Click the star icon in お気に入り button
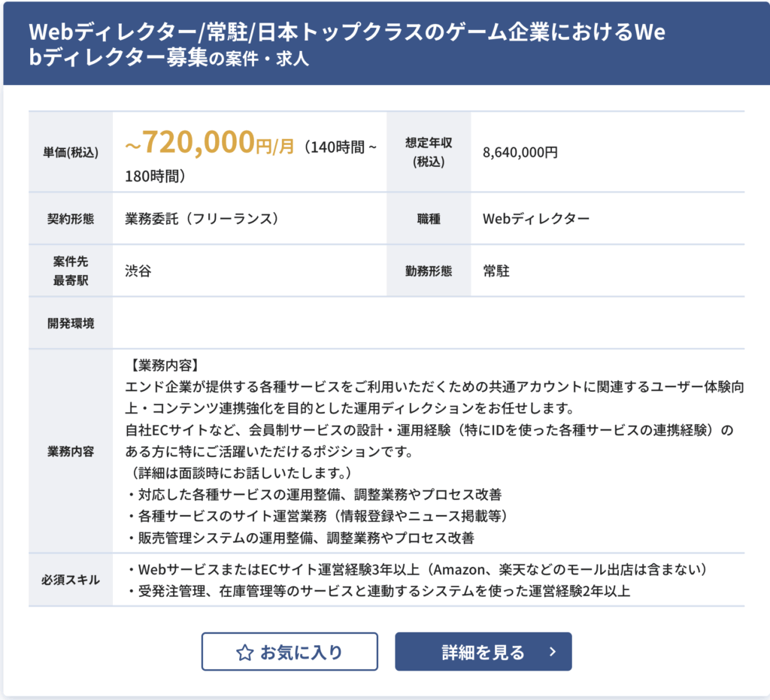The image size is (770, 700). pyautogui.click(x=244, y=653)
